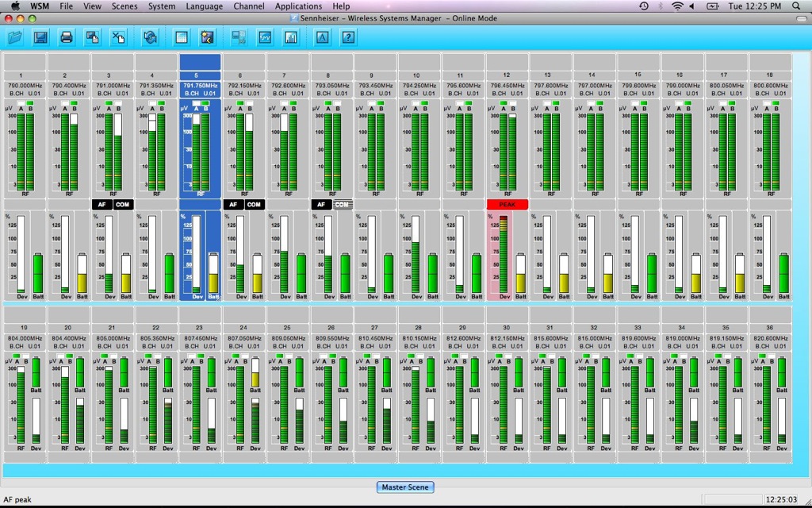This screenshot has width=812, height=508.
Task: Click the Print toolbar icon
Action: click(67, 37)
